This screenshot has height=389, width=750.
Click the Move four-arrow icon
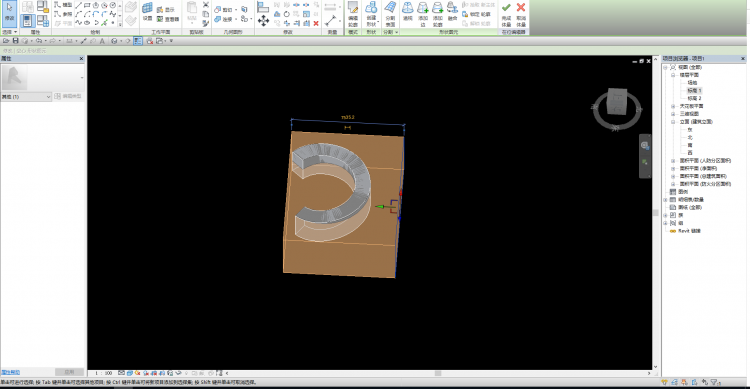tap(263, 20)
